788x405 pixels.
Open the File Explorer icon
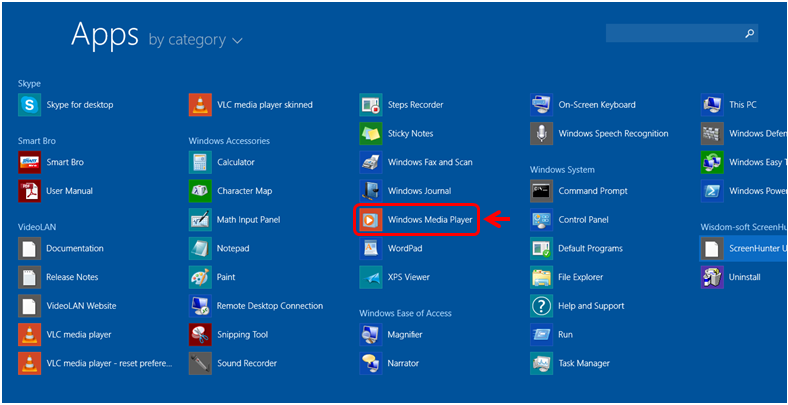coord(542,277)
